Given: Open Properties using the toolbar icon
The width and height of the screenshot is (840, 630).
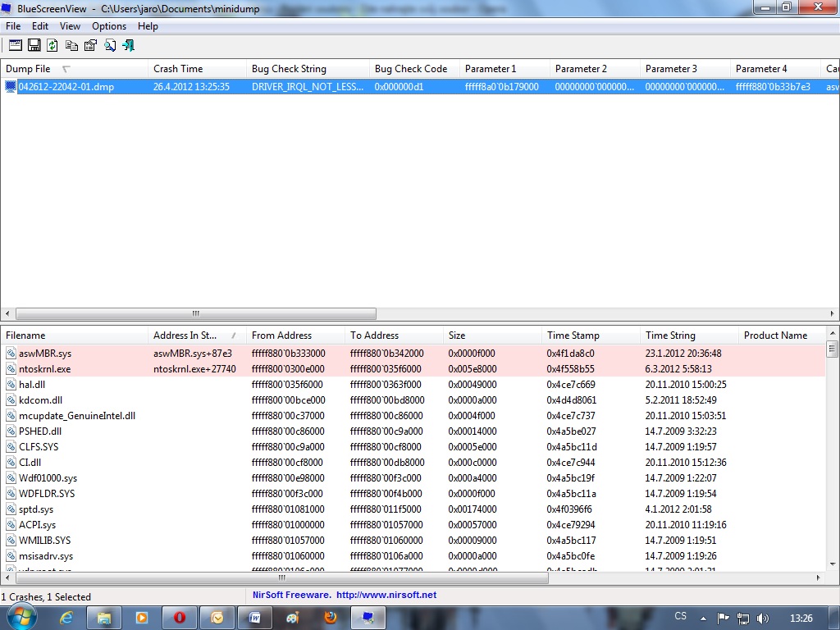Looking at the screenshot, I should pyautogui.click(x=90, y=46).
